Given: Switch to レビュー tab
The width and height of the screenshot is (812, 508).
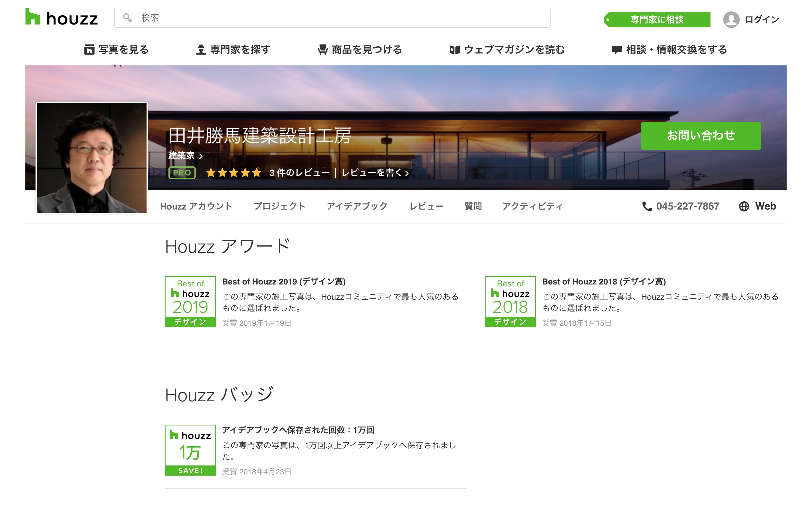Looking at the screenshot, I should pyautogui.click(x=427, y=206).
